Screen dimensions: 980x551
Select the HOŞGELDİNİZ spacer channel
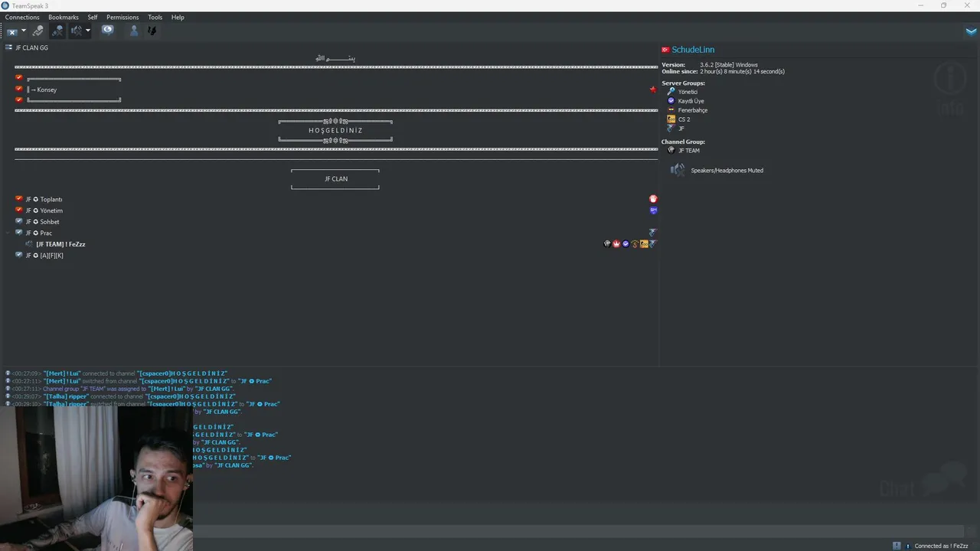(336, 130)
